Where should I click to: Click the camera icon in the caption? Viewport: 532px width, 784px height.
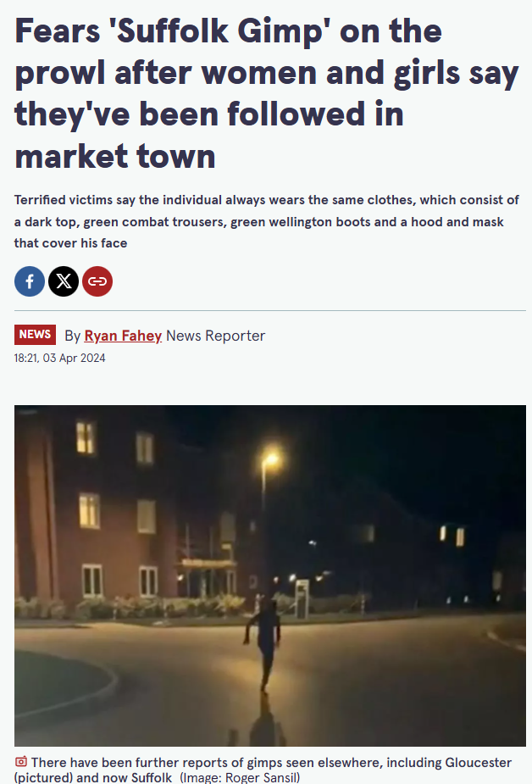tap(21, 762)
